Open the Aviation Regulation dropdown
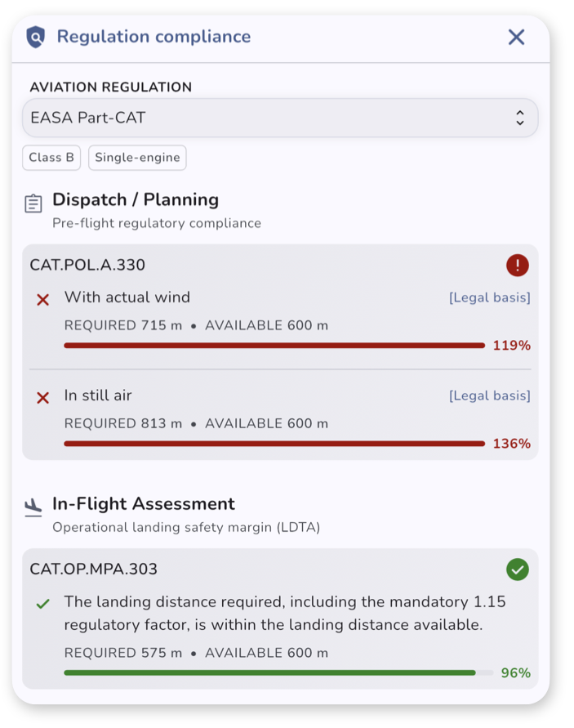This screenshot has height=728, width=574. point(280,118)
